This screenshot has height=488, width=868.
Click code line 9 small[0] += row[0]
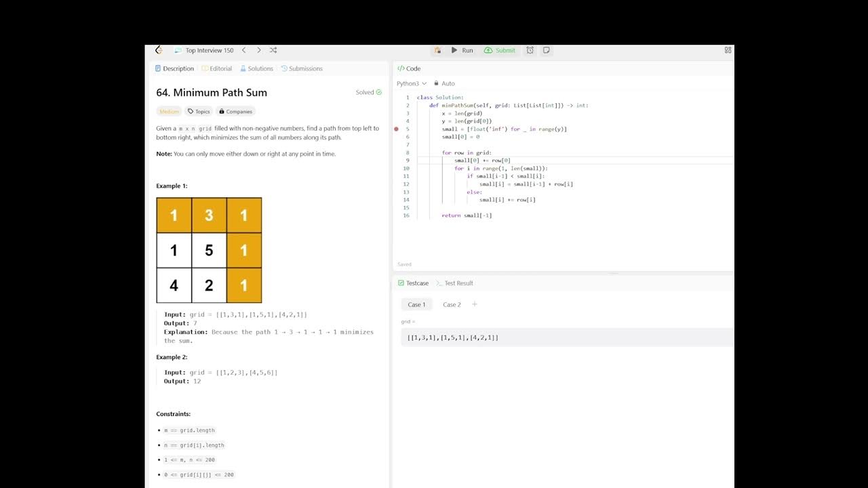coord(482,161)
